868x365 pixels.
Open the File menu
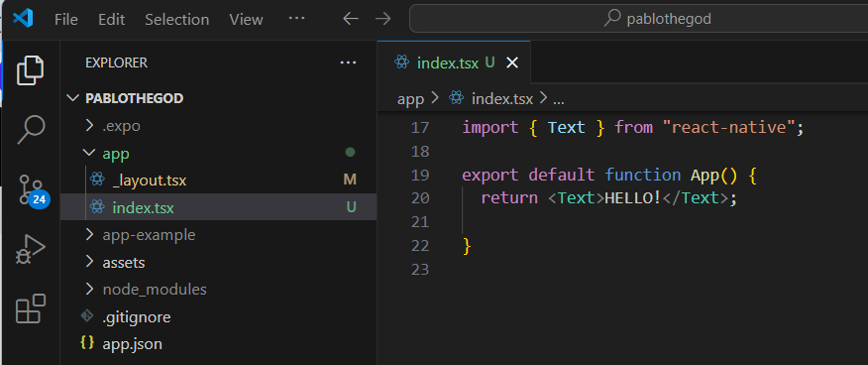(65, 20)
